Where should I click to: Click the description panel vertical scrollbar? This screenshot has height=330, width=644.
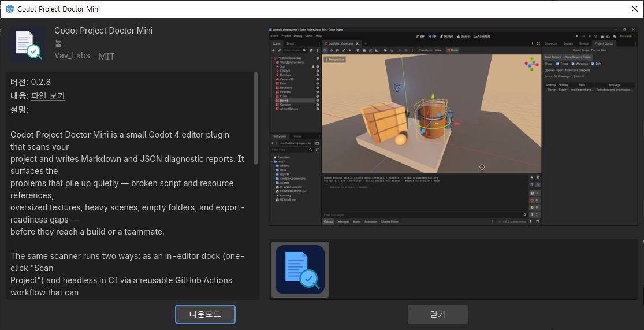pos(256,118)
